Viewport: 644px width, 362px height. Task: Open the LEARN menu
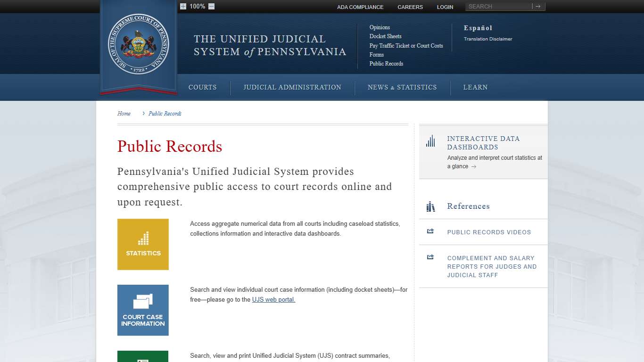pyautogui.click(x=475, y=87)
